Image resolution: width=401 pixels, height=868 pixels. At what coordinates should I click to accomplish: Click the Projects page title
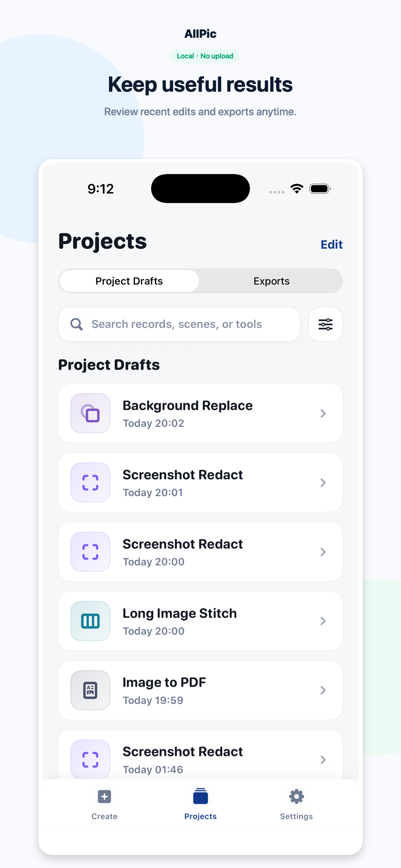[x=102, y=241]
